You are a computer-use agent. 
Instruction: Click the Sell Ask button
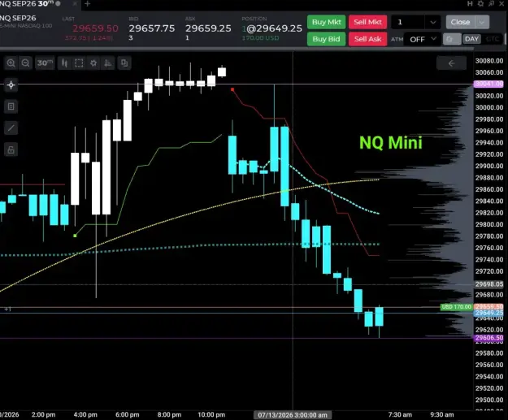tap(367, 39)
